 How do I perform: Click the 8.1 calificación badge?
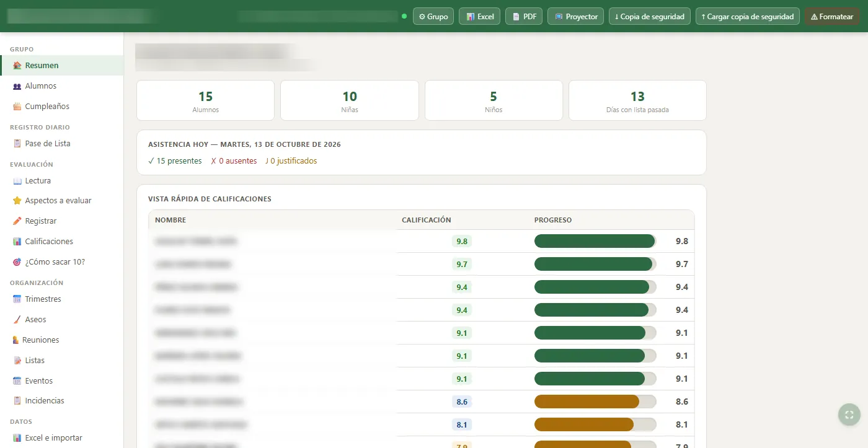tap(462, 425)
